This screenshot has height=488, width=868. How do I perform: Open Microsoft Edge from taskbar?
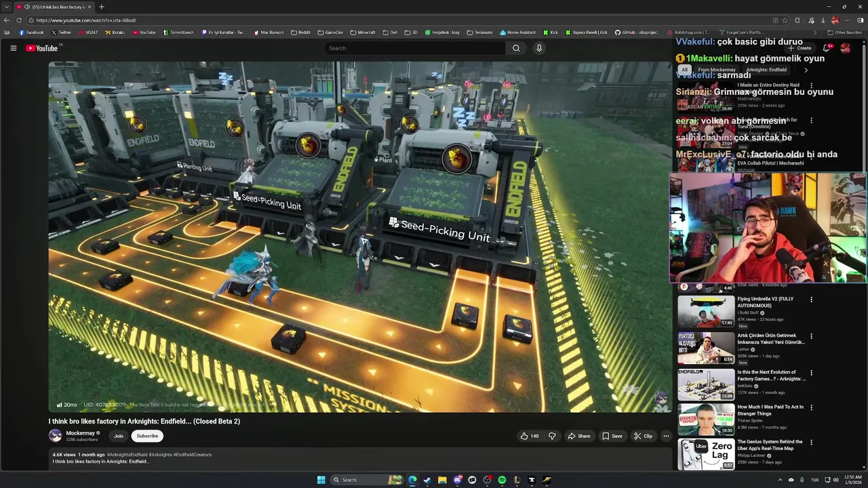click(x=412, y=480)
